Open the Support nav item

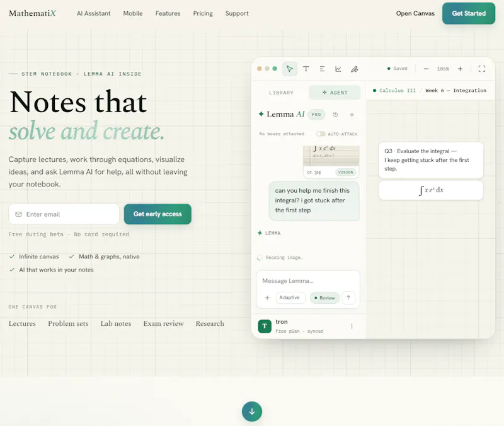point(237,13)
